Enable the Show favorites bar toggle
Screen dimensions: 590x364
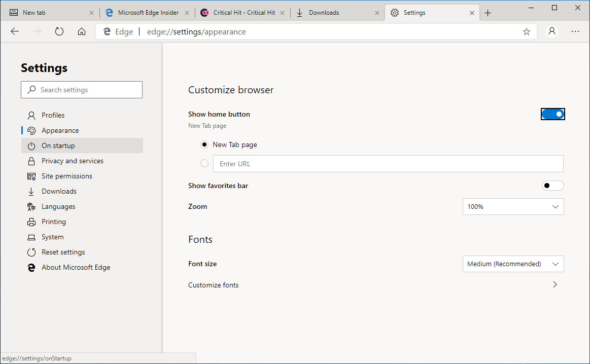(552, 186)
